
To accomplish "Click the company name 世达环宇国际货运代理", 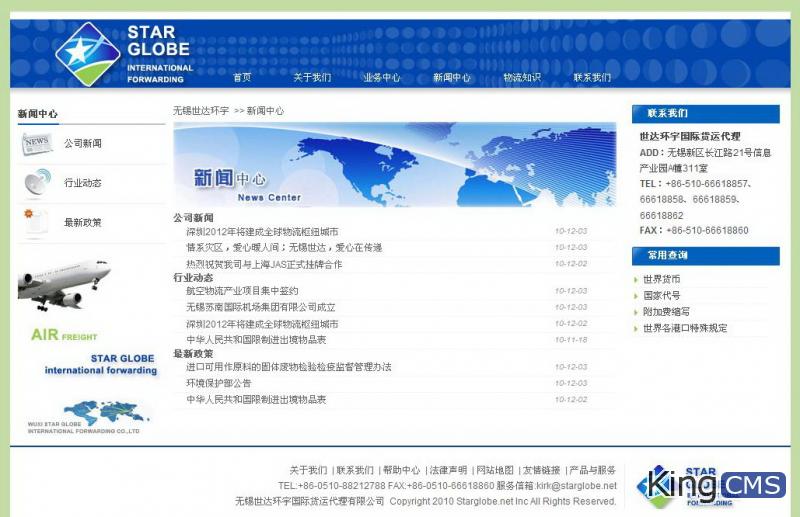I will [690, 137].
